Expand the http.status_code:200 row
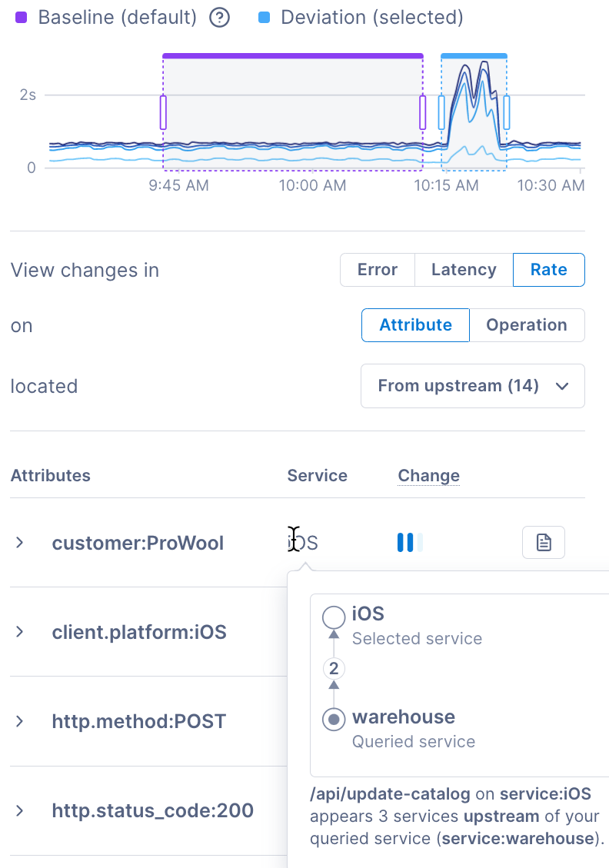 (x=20, y=810)
